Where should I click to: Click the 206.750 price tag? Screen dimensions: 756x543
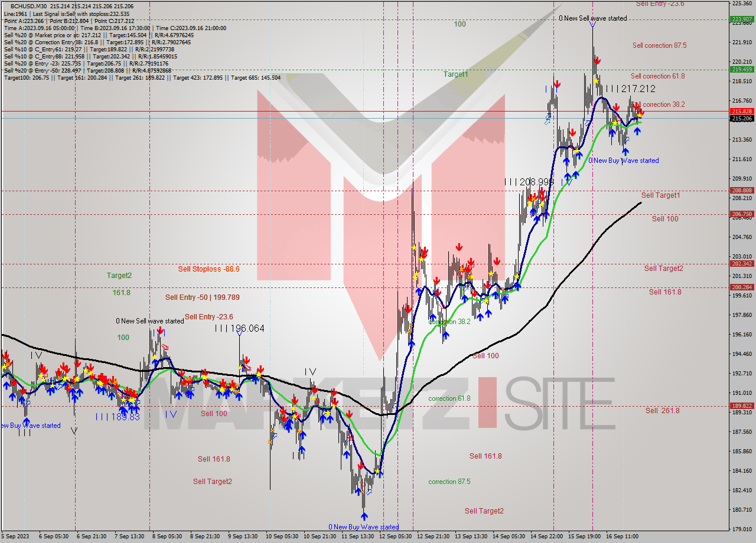[x=741, y=214]
